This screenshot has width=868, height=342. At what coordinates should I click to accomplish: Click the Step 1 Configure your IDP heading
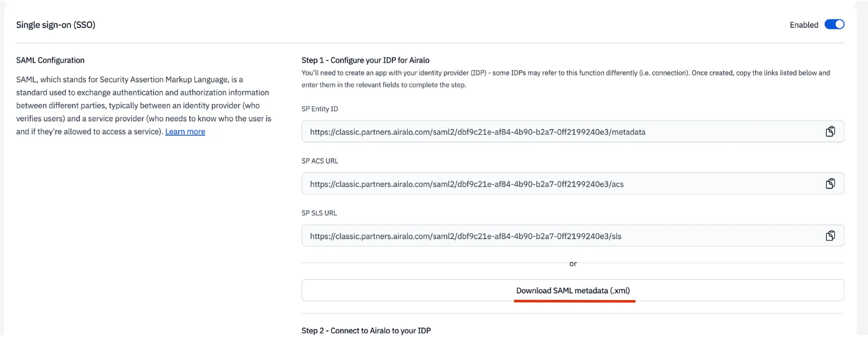click(365, 61)
